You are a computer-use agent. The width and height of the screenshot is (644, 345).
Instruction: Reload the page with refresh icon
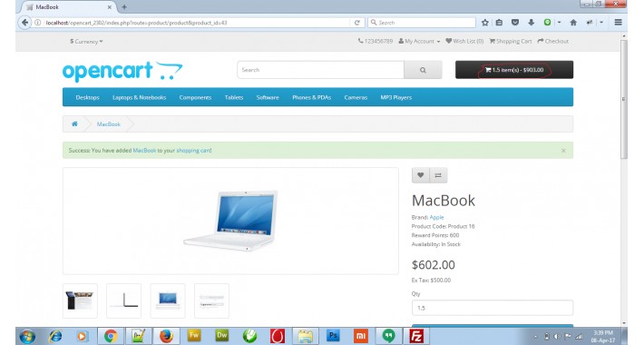(x=357, y=23)
